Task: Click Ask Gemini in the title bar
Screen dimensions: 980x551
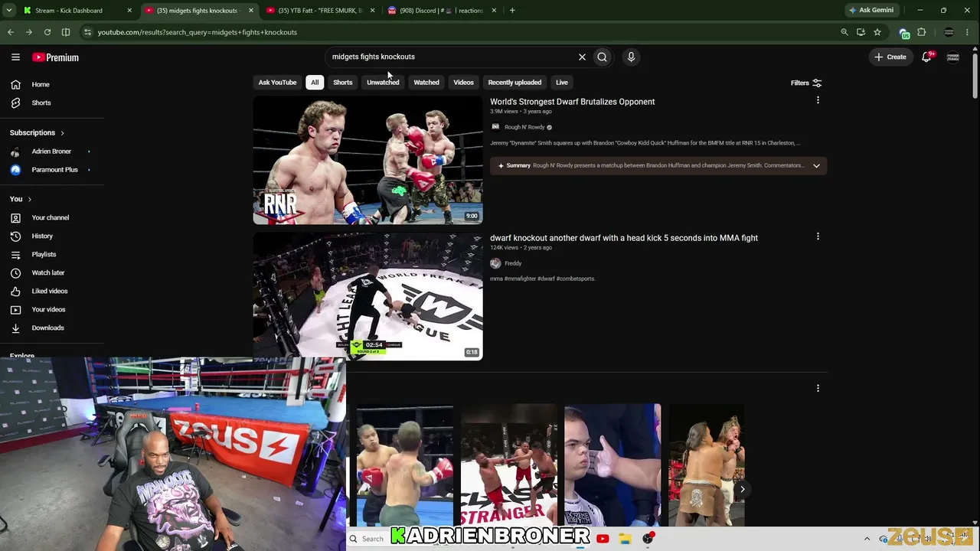Action: pos(871,10)
